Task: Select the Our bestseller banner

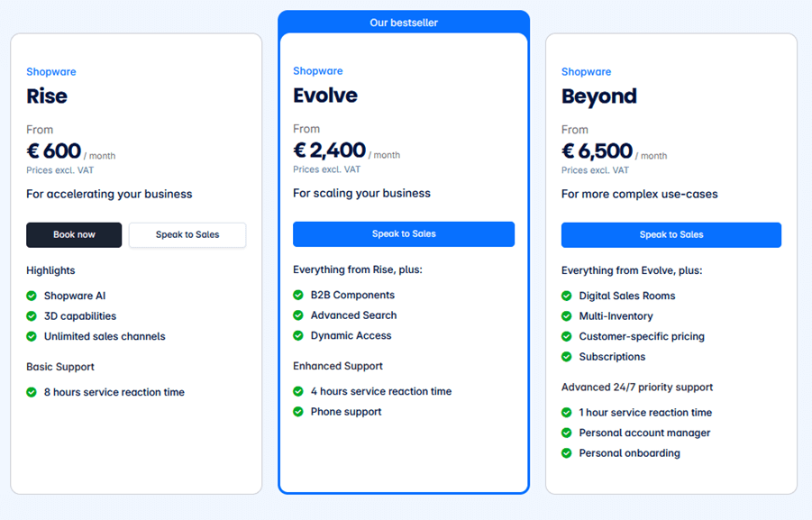Action: click(x=404, y=23)
